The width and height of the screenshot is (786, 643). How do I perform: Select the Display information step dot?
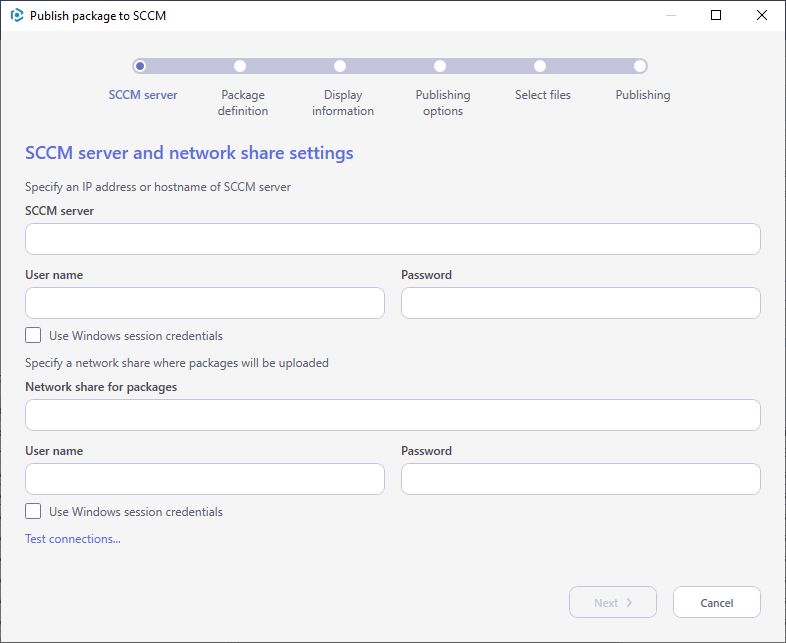coord(340,66)
